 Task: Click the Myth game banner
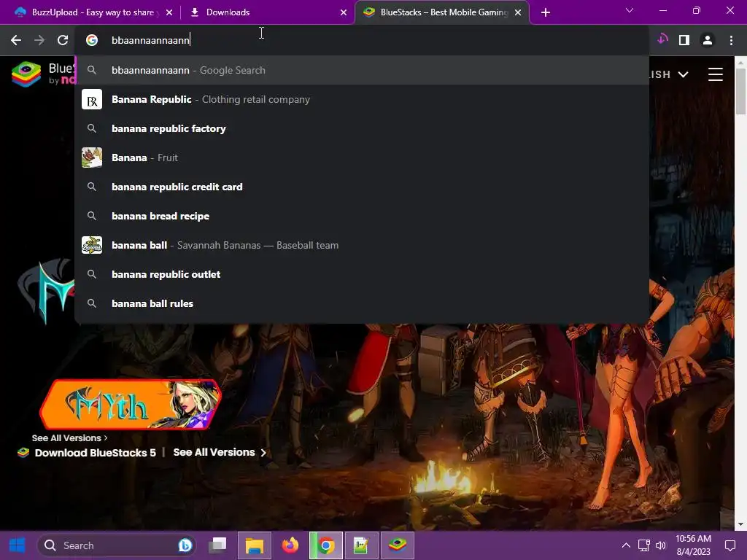coord(130,404)
